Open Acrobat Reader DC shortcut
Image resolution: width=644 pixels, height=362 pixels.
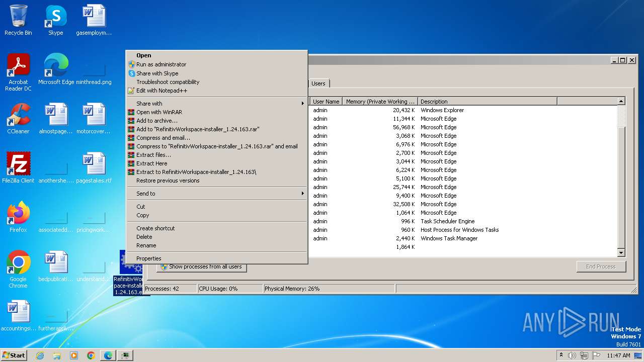[x=18, y=72]
